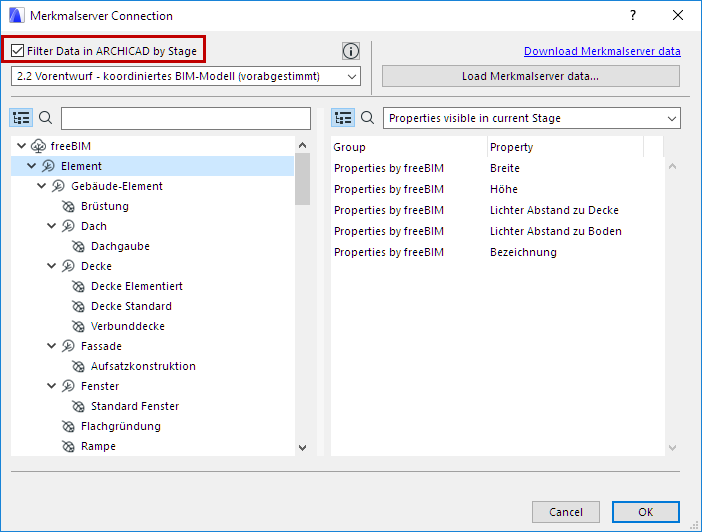This screenshot has width=702, height=532.
Task: Click the Element node icon
Action: click(x=48, y=166)
